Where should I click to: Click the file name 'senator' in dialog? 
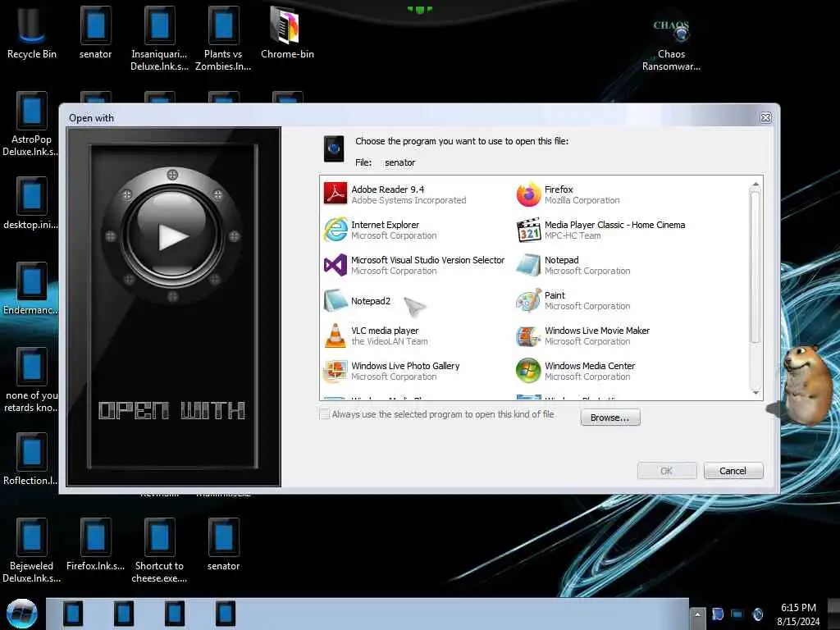399,162
